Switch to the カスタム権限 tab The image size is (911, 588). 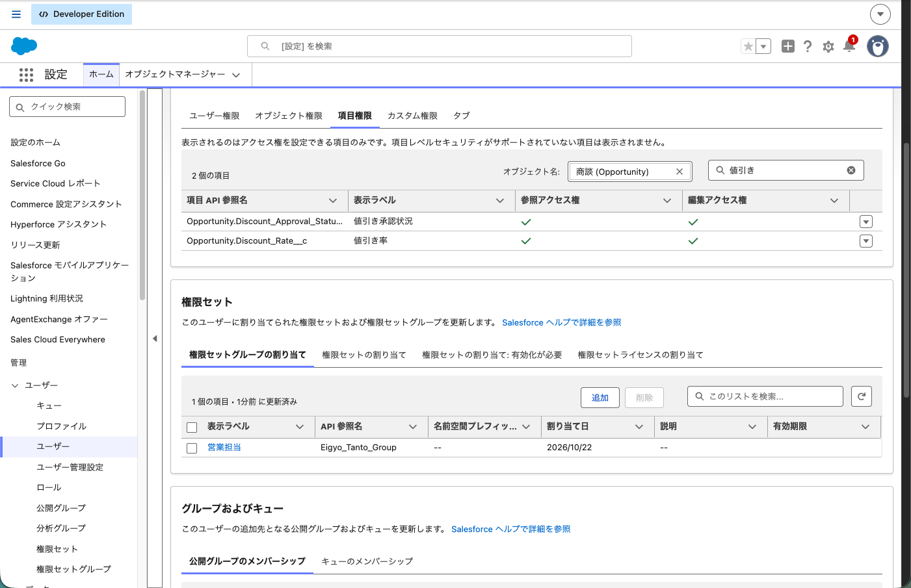(x=412, y=116)
